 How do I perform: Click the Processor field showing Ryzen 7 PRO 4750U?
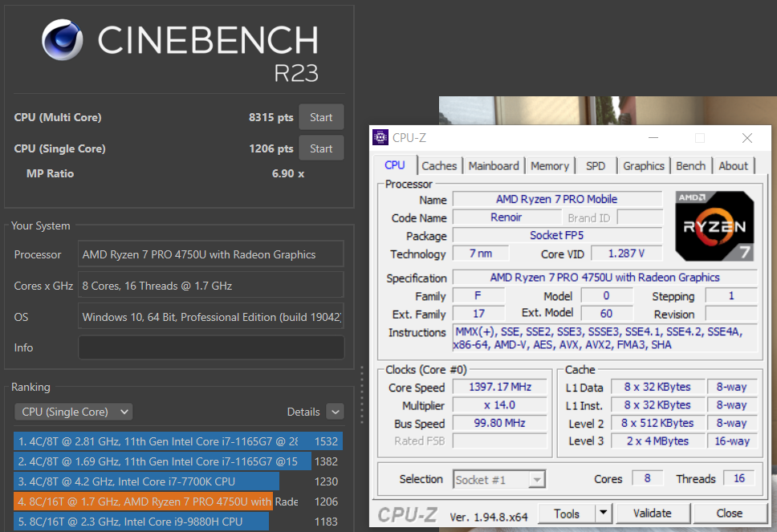pos(211,254)
